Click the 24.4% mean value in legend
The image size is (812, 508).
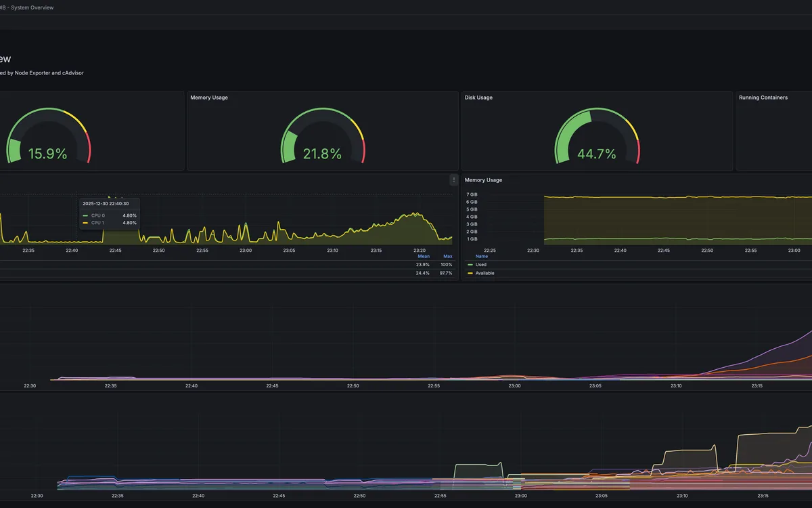coord(423,273)
